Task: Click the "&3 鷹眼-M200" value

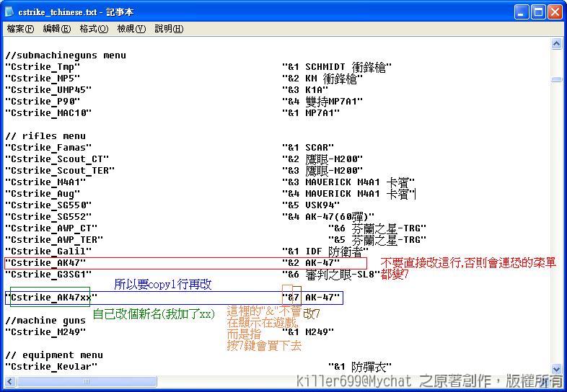Action: pyautogui.click(x=322, y=171)
